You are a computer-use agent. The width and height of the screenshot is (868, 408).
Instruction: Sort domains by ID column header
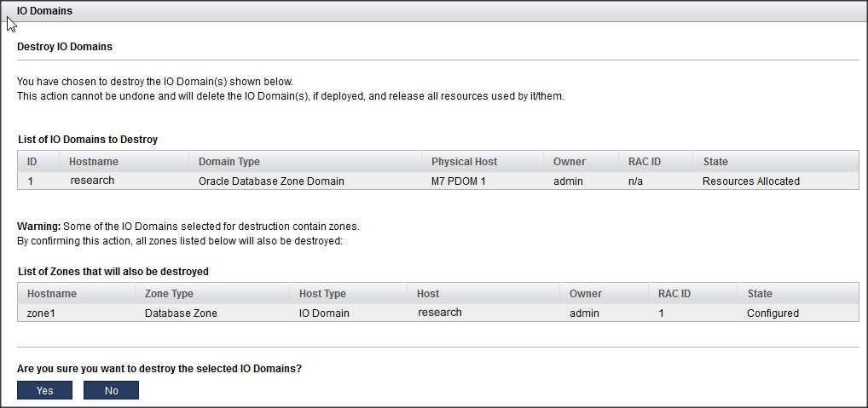[32, 162]
